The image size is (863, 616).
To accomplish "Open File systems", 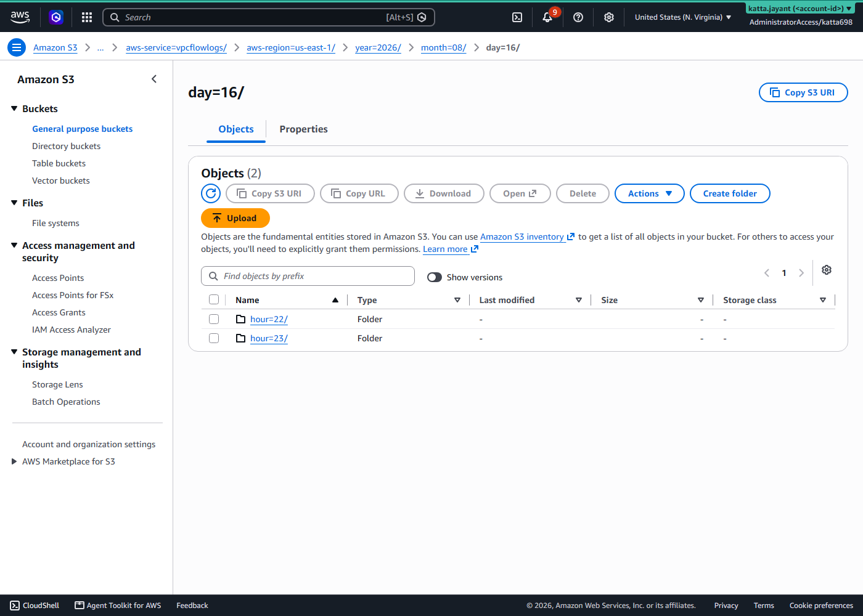I will [55, 223].
